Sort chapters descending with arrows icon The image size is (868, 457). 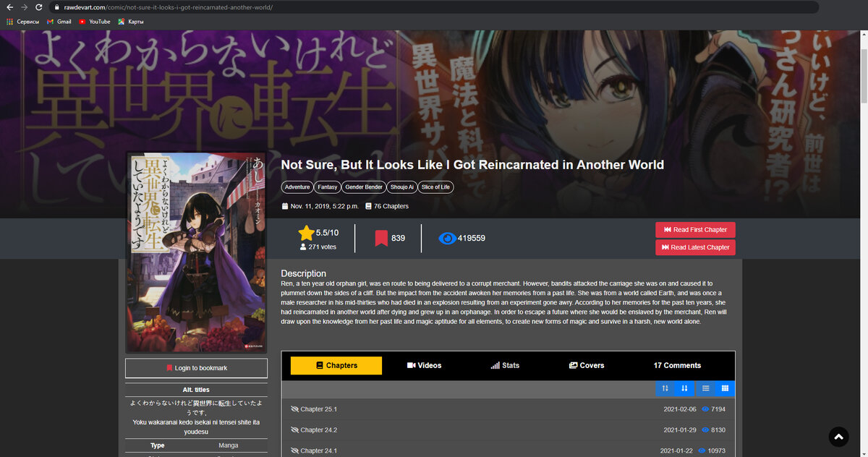684,388
